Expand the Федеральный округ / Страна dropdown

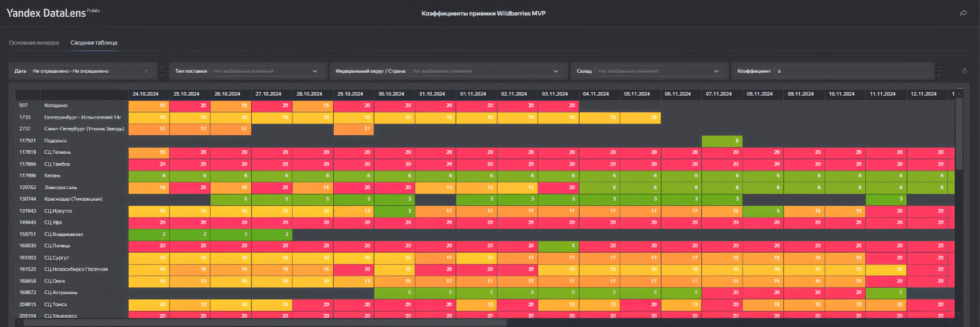point(485,71)
